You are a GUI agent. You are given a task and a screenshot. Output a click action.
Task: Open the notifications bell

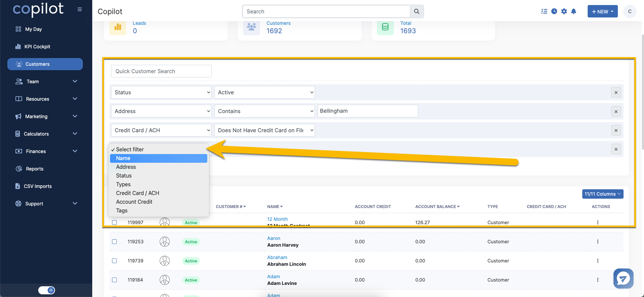point(574,11)
